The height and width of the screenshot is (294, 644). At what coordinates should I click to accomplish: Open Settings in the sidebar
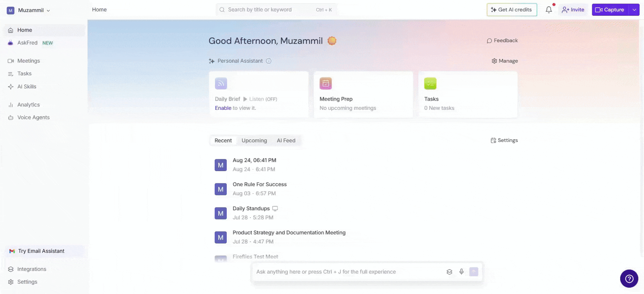[x=45, y=282]
